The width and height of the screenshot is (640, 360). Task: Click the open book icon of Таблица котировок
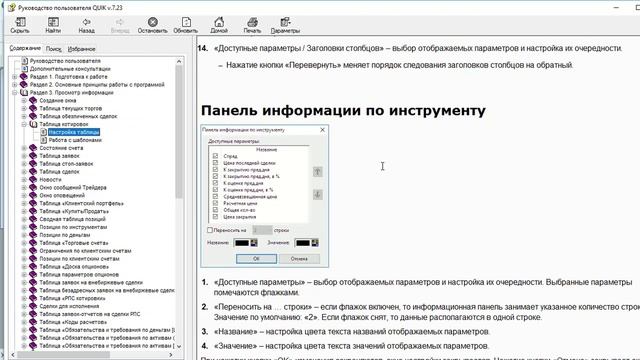[x=33, y=124]
